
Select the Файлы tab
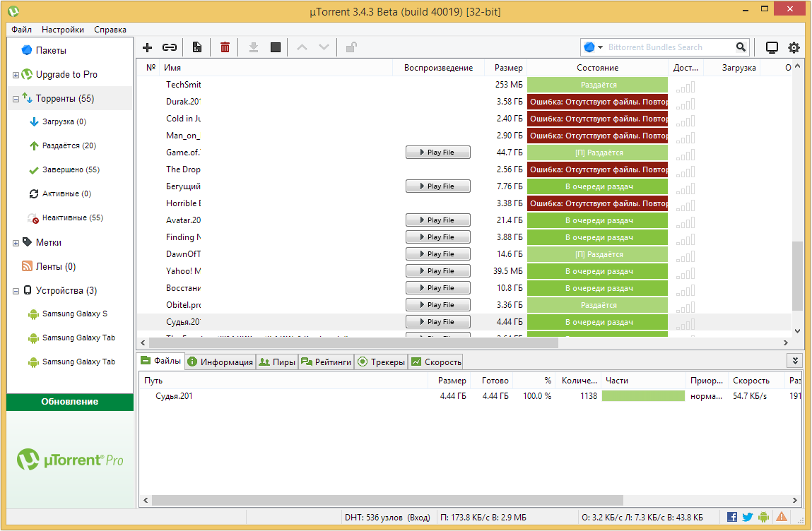[x=162, y=361]
